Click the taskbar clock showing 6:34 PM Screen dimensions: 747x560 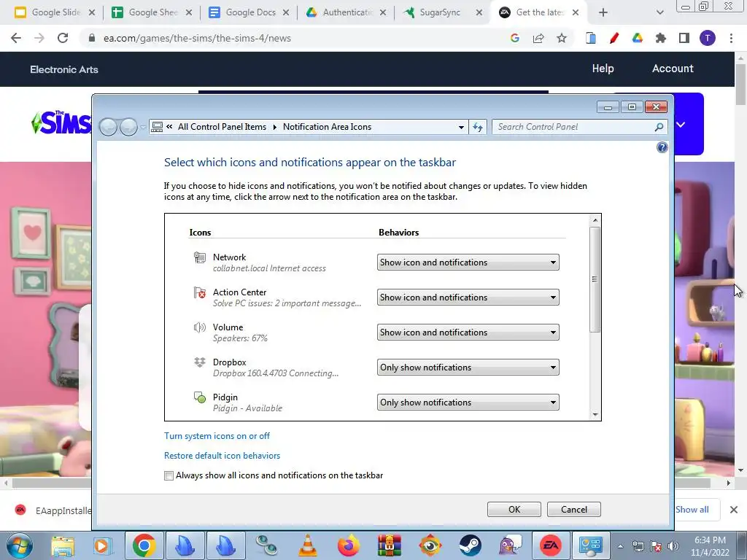pos(710,546)
